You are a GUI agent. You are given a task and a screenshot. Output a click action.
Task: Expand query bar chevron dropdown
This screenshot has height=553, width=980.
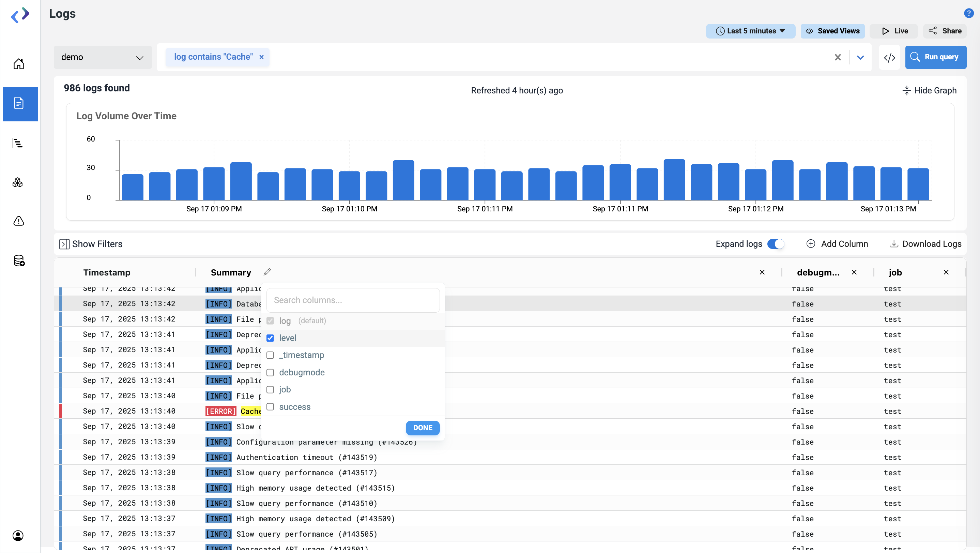tap(860, 58)
